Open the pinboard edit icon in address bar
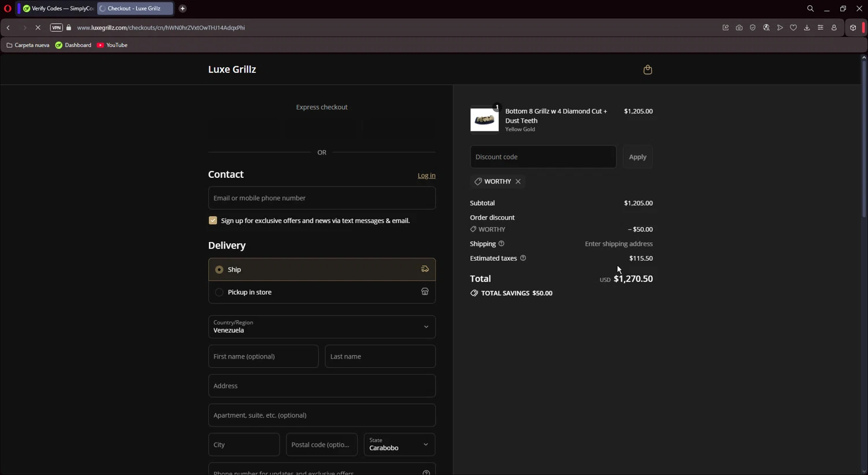This screenshot has width=868, height=475. (726, 28)
